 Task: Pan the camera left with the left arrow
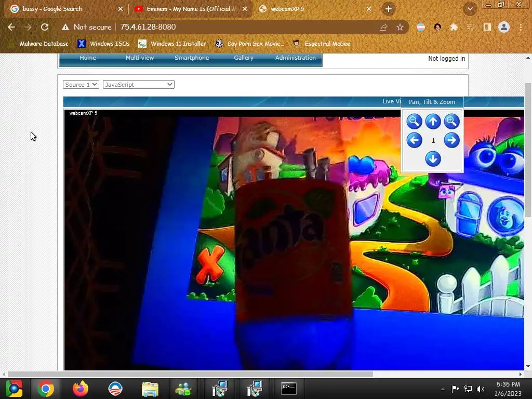pyautogui.click(x=414, y=140)
